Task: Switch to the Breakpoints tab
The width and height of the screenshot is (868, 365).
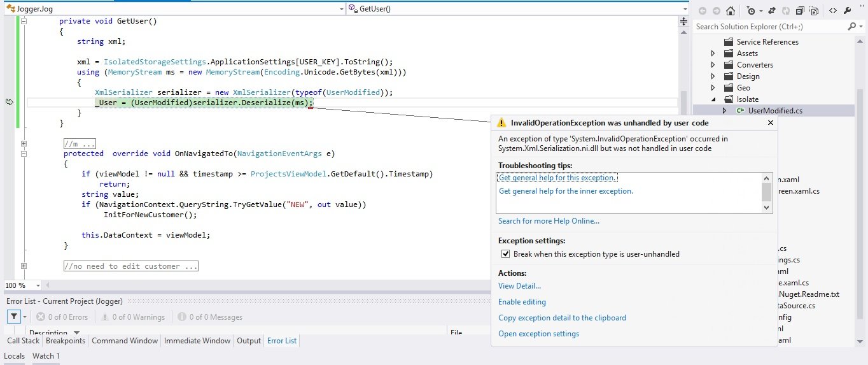Action: coord(66,341)
